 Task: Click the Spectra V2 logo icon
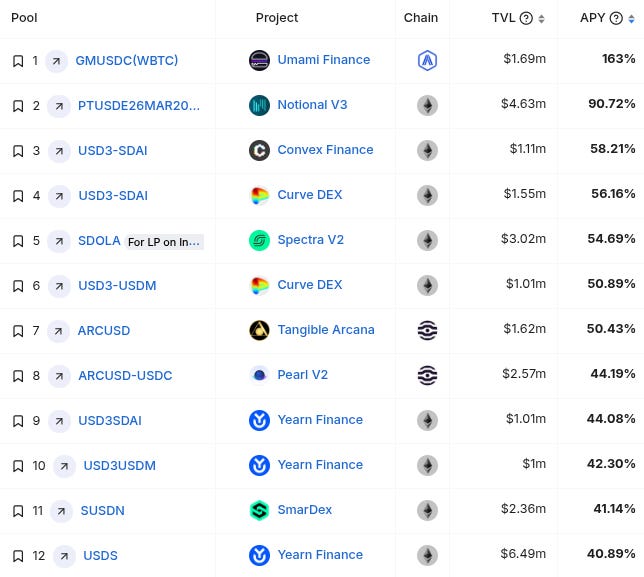tap(260, 240)
